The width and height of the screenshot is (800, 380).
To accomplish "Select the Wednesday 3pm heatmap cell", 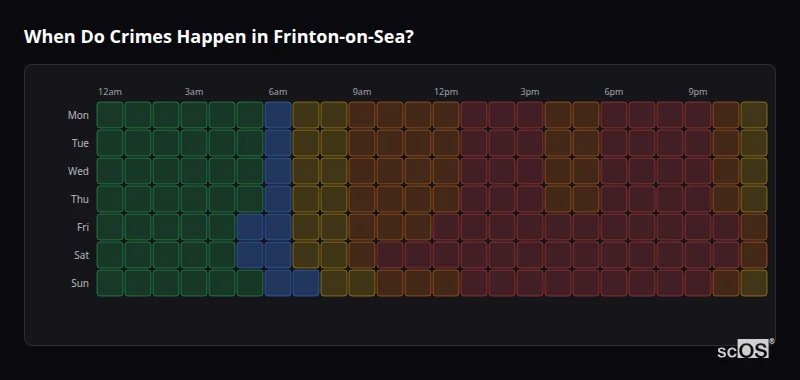I will click(x=530, y=171).
